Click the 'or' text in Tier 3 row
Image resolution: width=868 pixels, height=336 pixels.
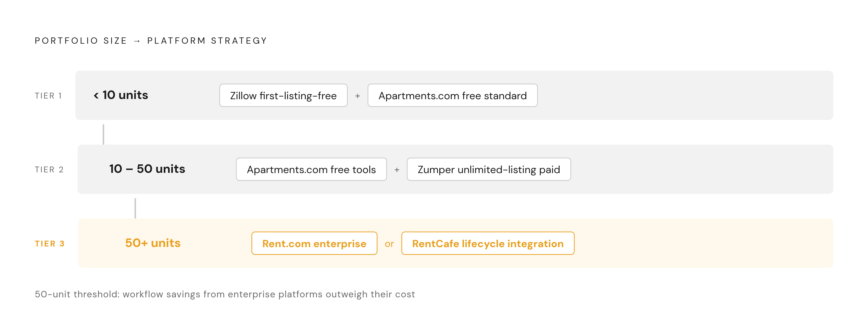[x=389, y=244]
